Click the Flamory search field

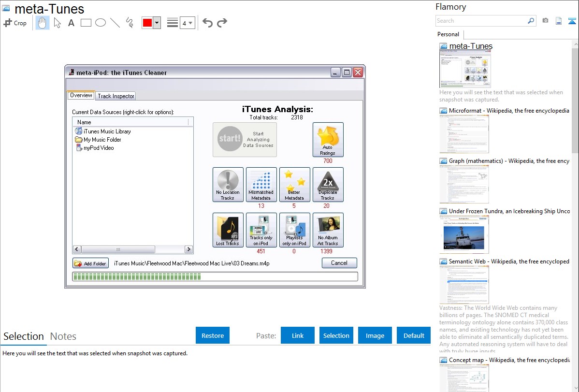pyautogui.click(x=481, y=21)
